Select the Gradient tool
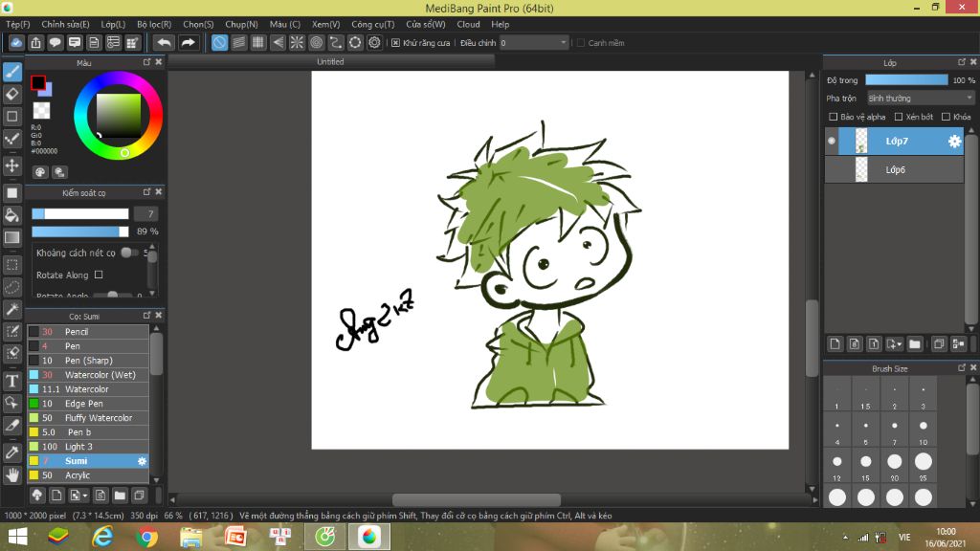This screenshot has height=551, width=980. pyautogui.click(x=11, y=237)
